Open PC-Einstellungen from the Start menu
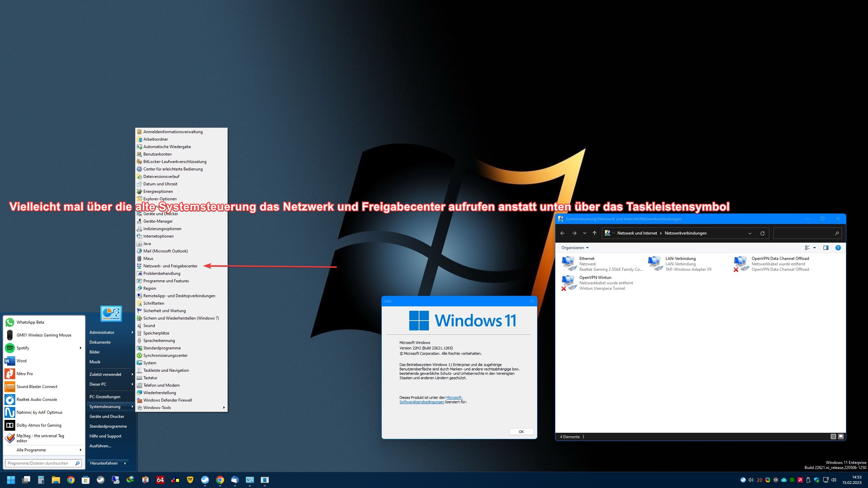 (x=111, y=397)
